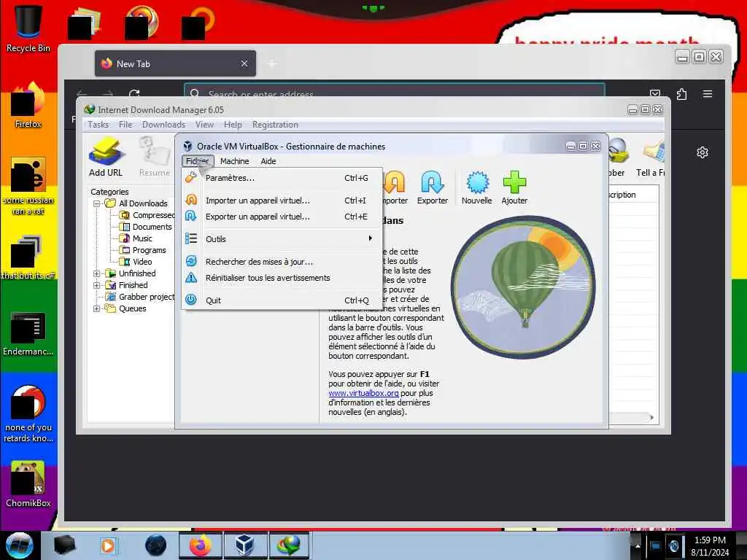Switch to Firefox in the taskbar
This screenshot has height=560, width=747.
(201, 545)
